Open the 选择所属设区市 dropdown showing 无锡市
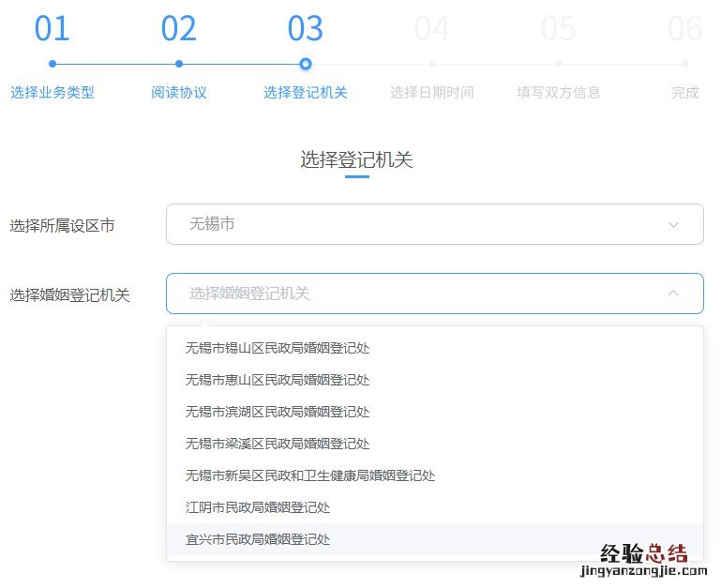This screenshot has width=721, height=588. click(434, 224)
